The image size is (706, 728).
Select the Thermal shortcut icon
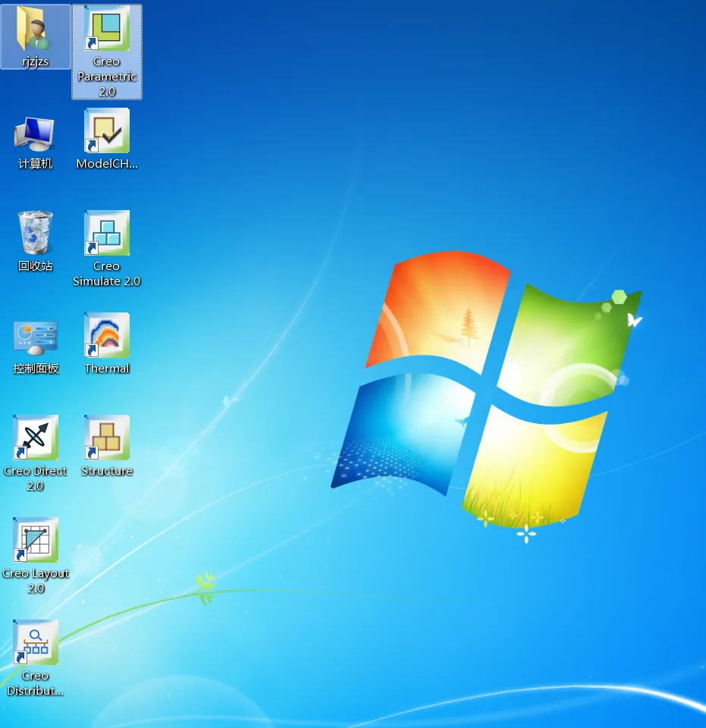(107, 335)
